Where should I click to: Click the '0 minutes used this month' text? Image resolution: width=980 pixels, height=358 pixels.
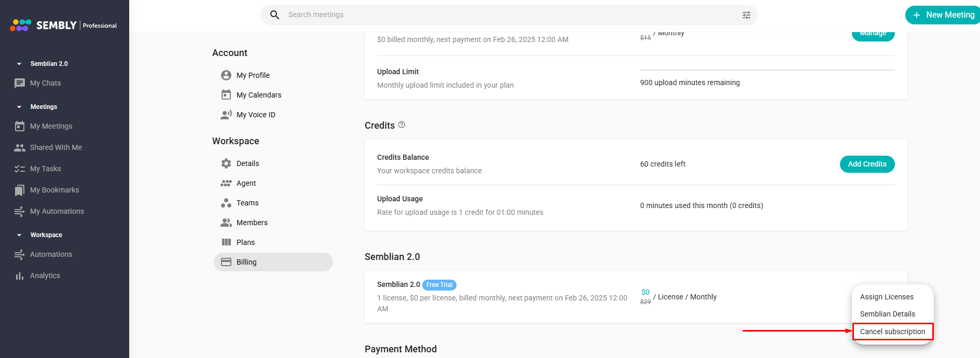[701, 205]
